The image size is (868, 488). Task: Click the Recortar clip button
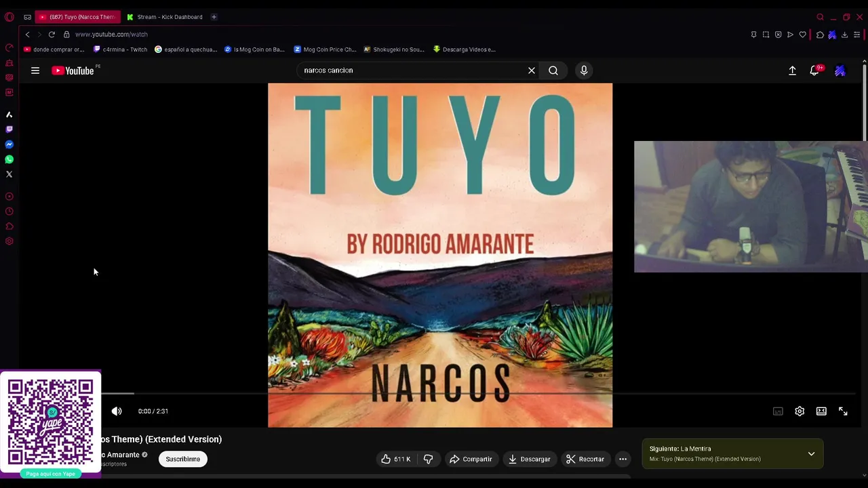[585, 459]
